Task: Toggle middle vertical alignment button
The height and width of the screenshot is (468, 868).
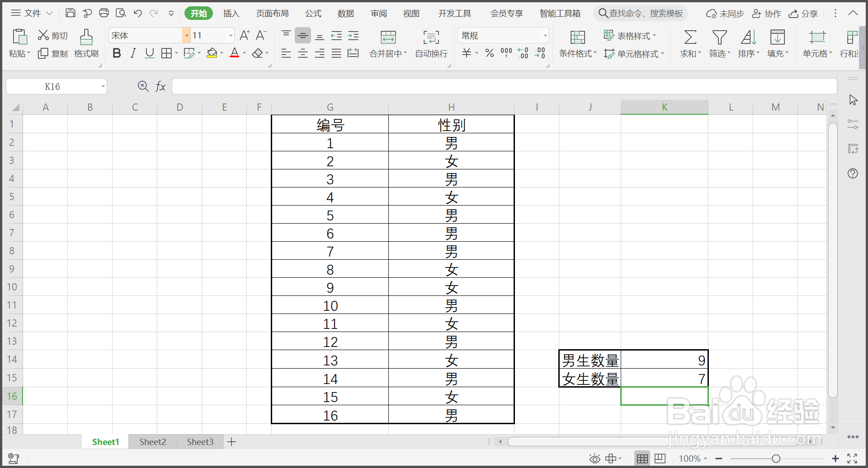Action: [x=303, y=35]
